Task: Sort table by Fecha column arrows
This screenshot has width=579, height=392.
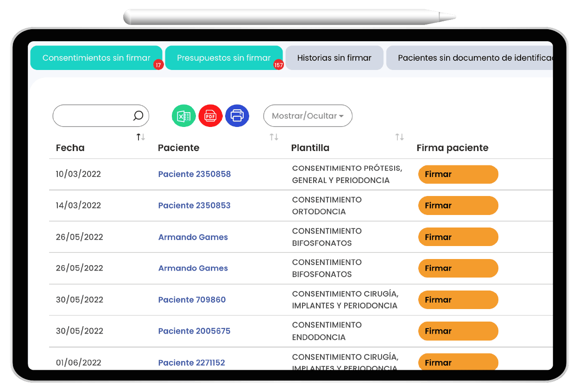Action: pos(141,137)
